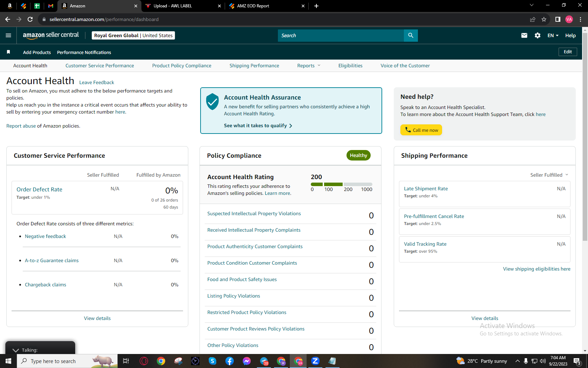Click the Seller Central search field
Screen dimensions: 588x368
click(x=341, y=35)
